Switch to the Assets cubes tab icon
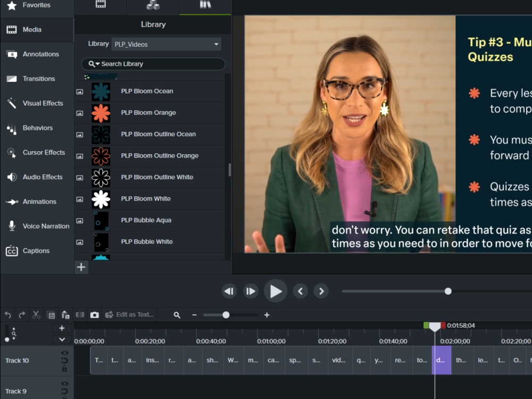 coord(153,5)
